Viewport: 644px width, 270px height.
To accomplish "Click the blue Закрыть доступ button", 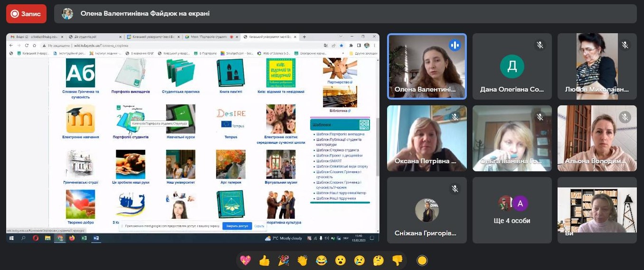I will click(x=237, y=226).
